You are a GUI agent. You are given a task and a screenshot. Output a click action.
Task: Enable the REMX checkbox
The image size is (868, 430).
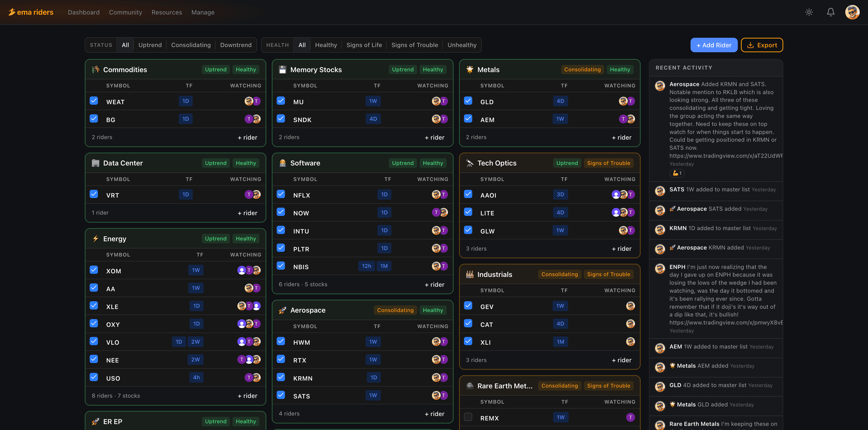pos(468,417)
